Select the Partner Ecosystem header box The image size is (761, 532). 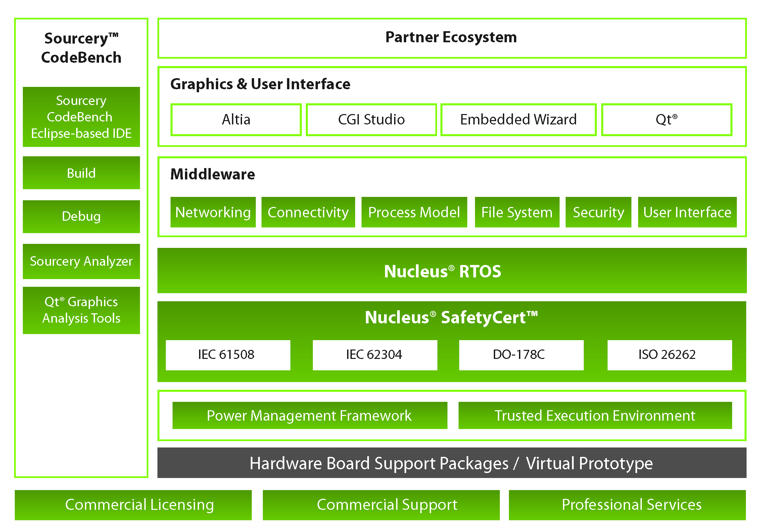click(x=451, y=38)
